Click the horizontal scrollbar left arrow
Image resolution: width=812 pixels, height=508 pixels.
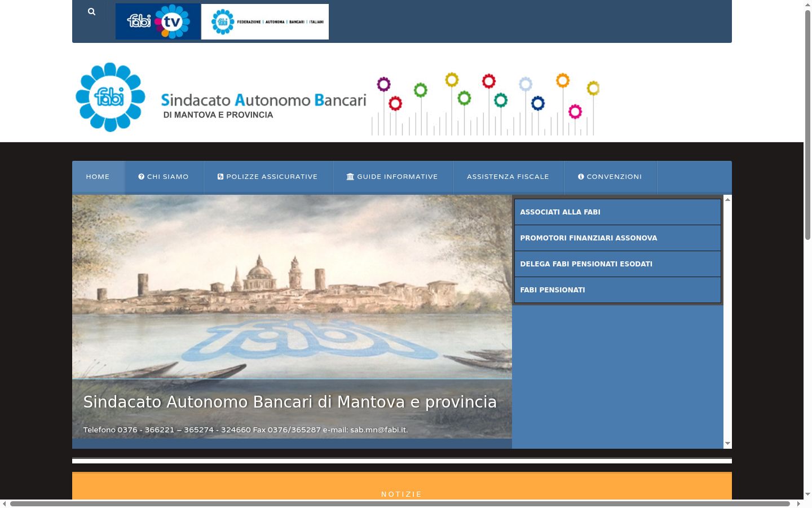[x=5, y=503]
